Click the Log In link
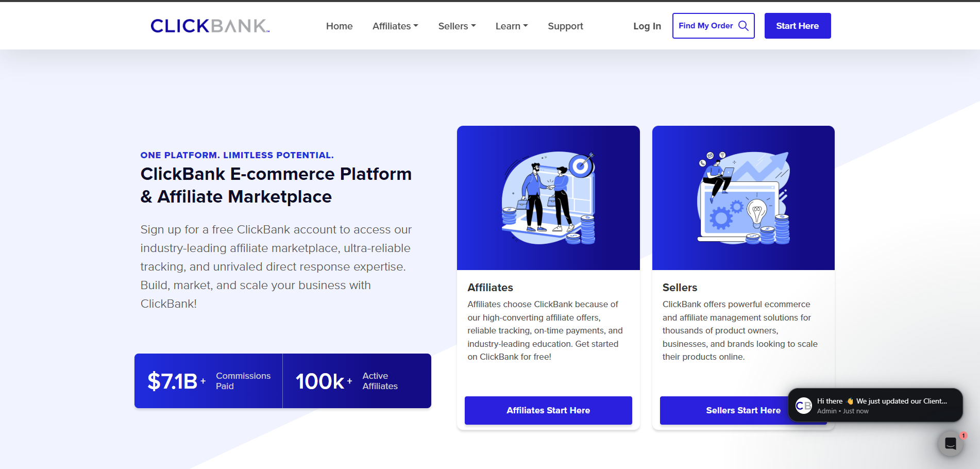980x469 pixels. point(647,26)
